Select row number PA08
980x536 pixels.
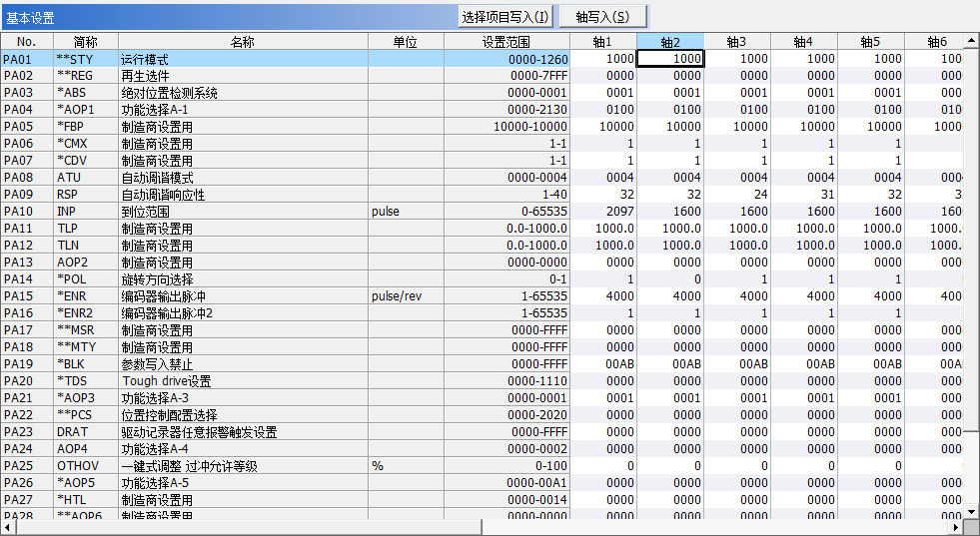(26, 178)
